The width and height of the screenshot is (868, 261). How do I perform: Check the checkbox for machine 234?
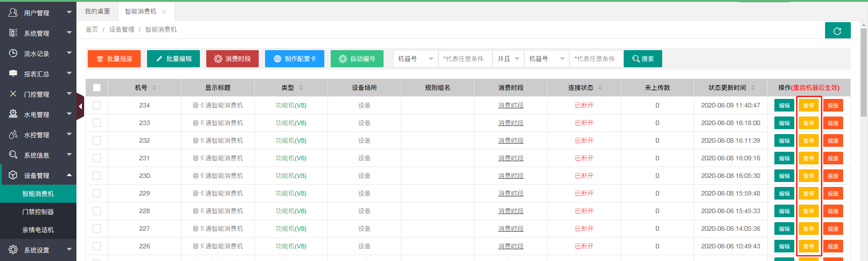pos(97,105)
